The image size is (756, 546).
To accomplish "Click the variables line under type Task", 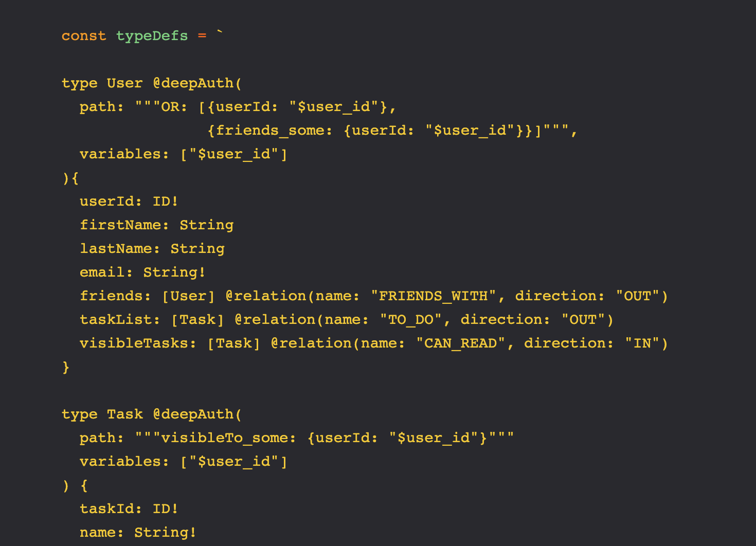I will pos(184,462).
